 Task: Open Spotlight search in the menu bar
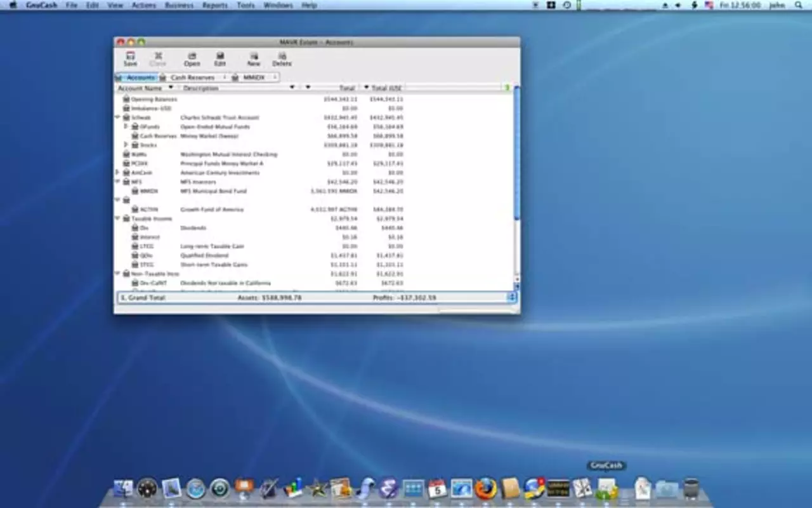(798, 5)
